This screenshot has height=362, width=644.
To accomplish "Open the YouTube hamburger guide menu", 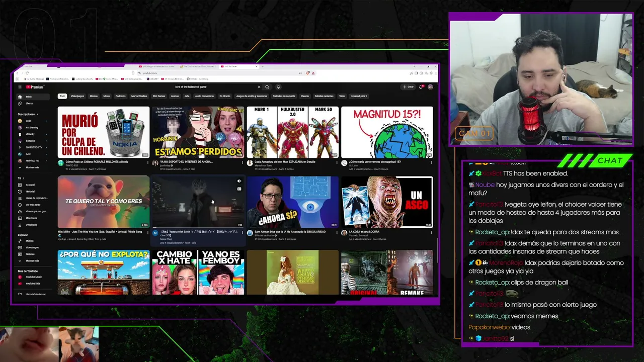I will [x=20, y=87].
